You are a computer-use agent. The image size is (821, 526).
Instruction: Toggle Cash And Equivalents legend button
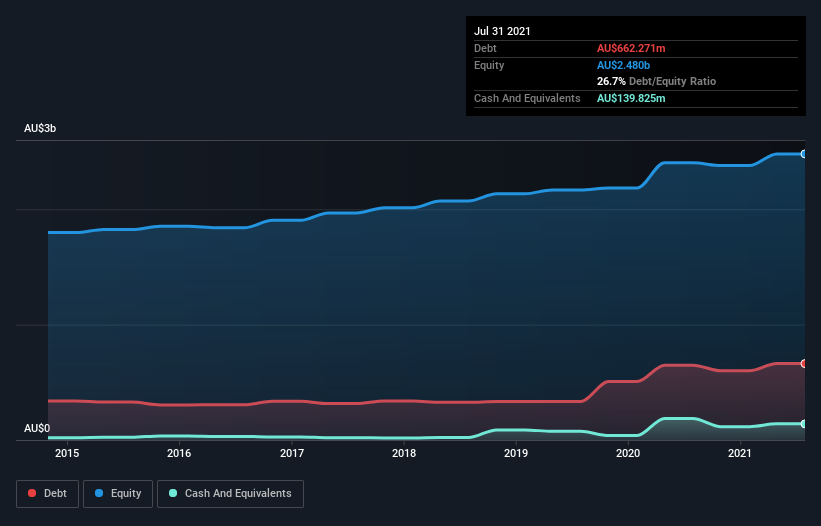230,494
